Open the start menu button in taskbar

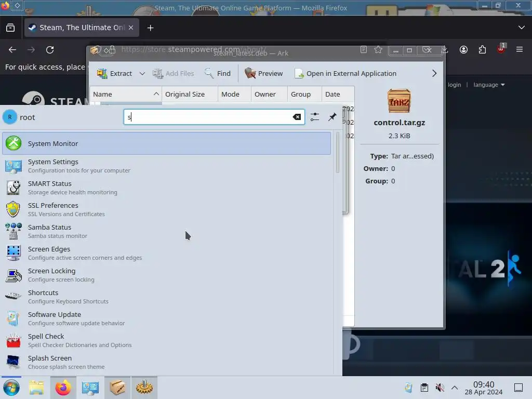(x=11, y=388)
